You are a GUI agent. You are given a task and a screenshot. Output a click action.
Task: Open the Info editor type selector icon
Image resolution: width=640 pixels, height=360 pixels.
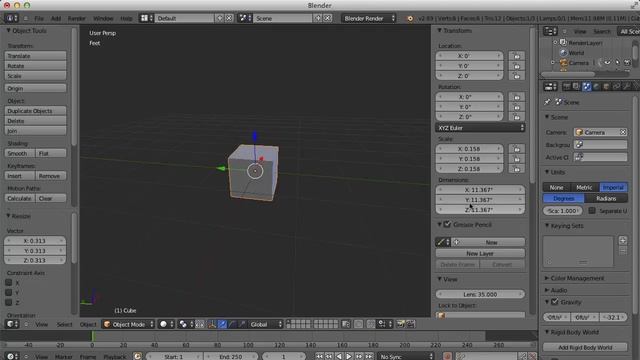pos(11,18)
